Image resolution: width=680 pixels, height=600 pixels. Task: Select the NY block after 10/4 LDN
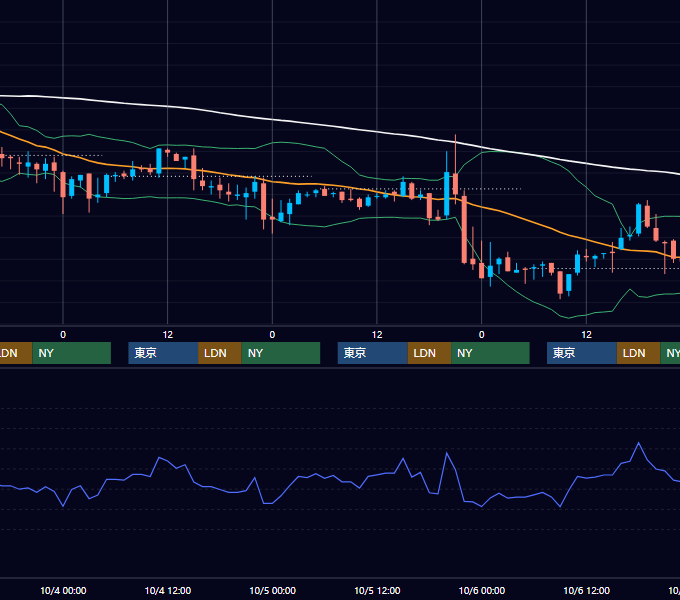click(x=281, y=353)
